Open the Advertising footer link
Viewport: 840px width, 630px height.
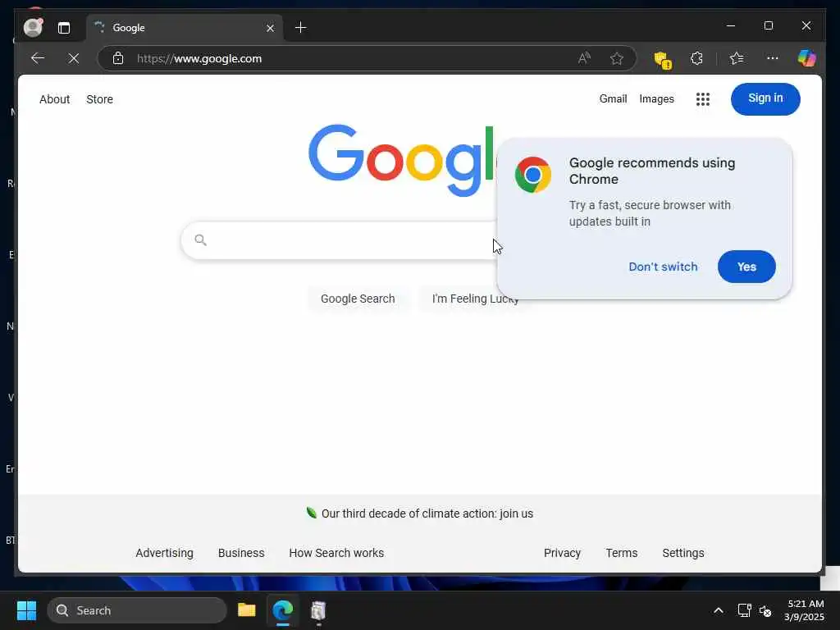[x=164, y=553]
